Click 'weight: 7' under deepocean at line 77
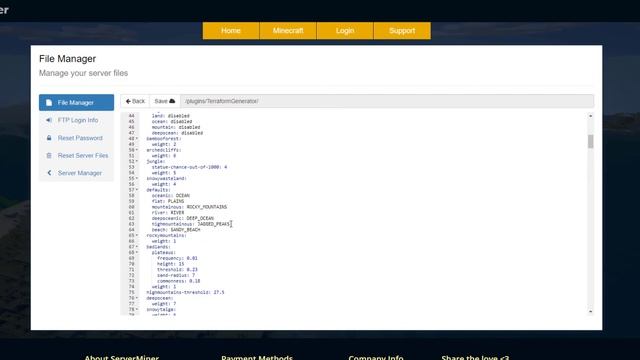This screenshot has height=360, width=640. 164,304
